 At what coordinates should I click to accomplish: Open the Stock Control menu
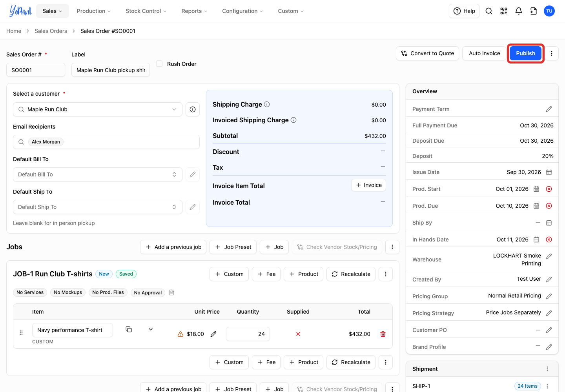coord(146,11)
